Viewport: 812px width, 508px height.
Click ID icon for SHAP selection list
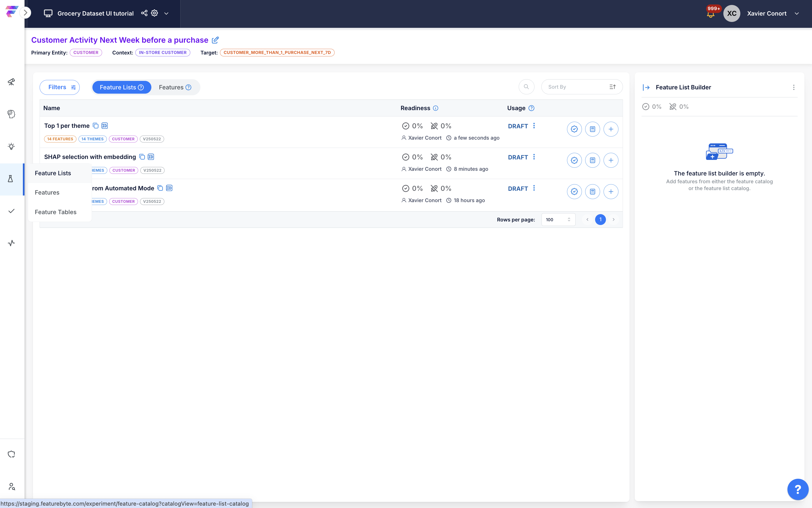tap(151, 157)
